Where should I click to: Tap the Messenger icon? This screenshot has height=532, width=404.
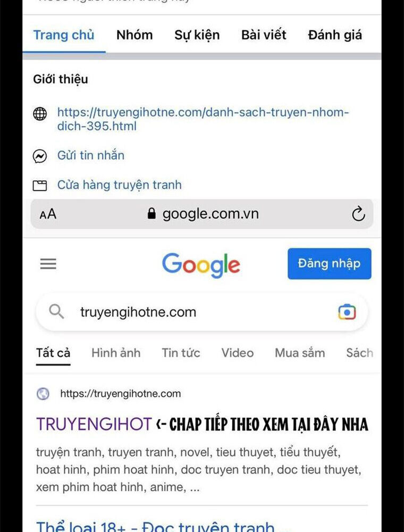point(40,156)
